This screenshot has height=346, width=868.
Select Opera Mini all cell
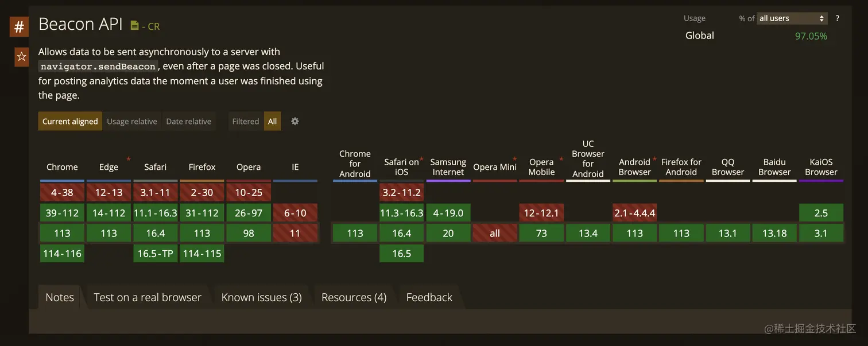pos(495,233)
